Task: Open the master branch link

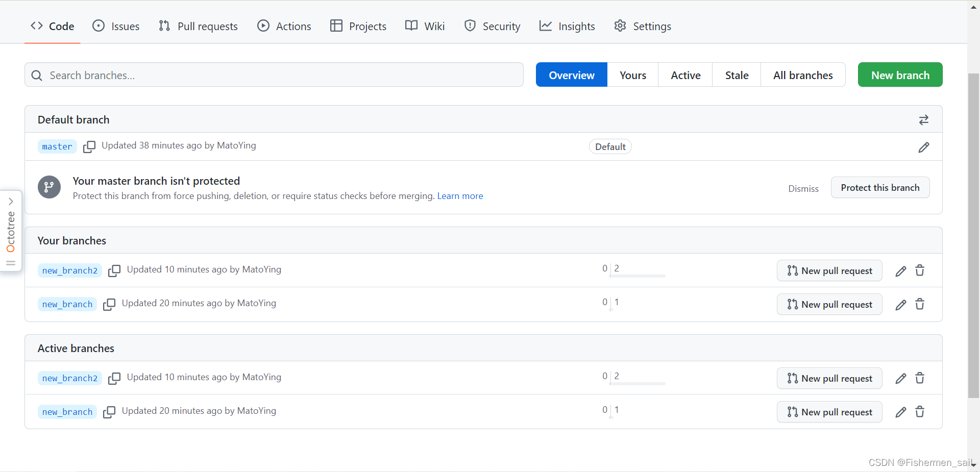Action: click(x=57, y=146)
